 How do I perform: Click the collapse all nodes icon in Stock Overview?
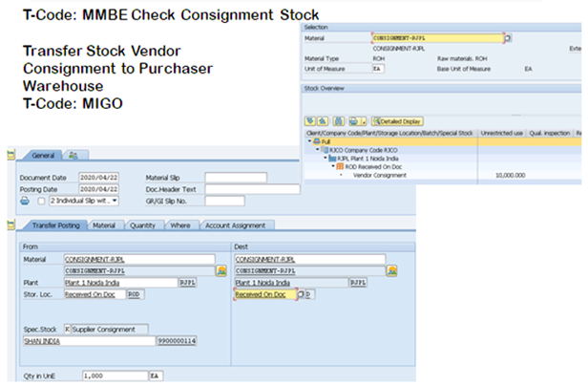click(323, 121)
